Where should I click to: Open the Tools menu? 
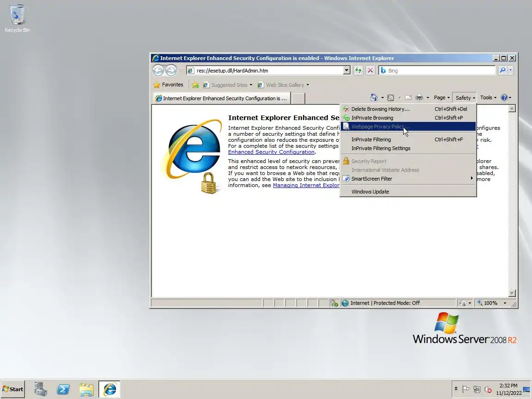click(488, 98)
